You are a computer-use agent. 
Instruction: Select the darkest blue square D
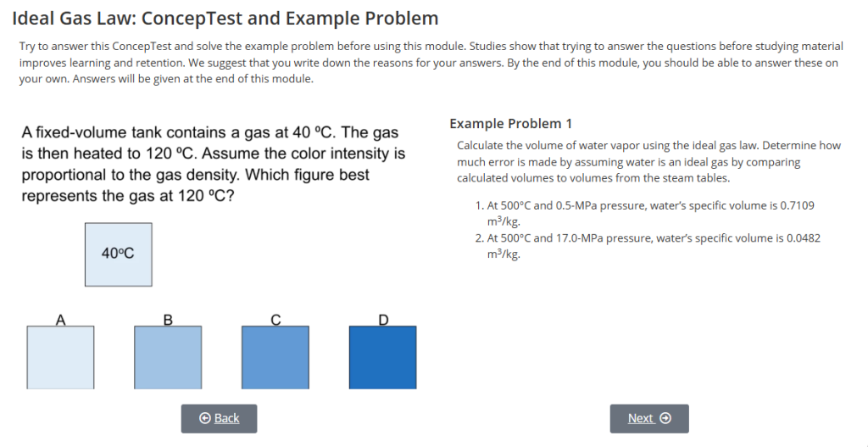click(x=383, y=357)
